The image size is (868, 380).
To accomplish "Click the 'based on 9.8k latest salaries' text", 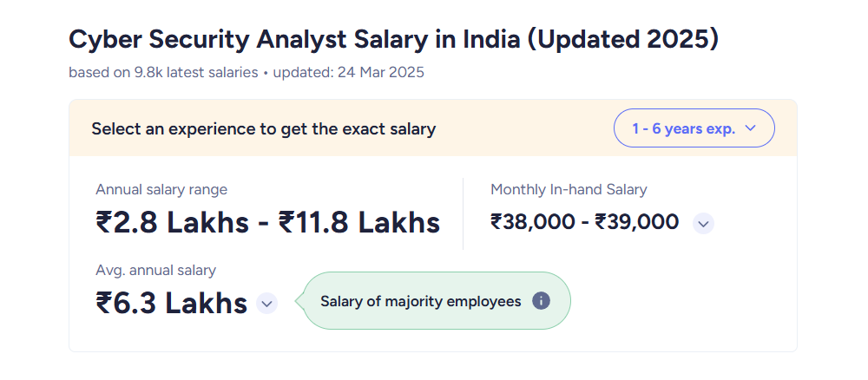I will [163, 73].
